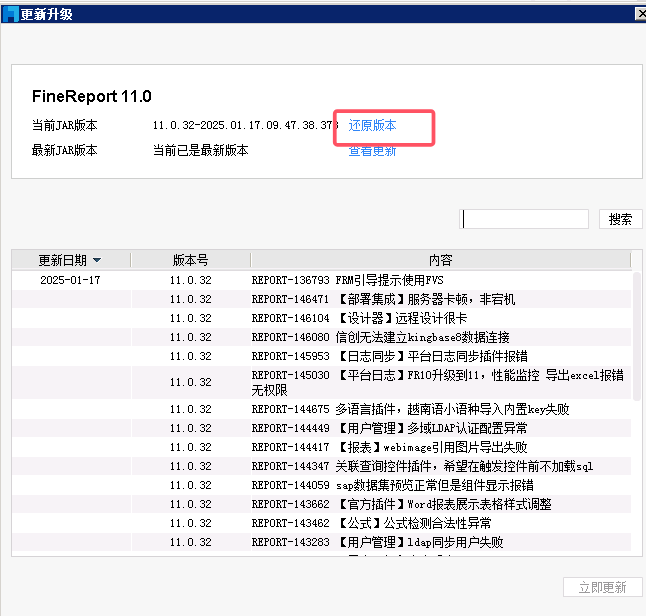Image resolution: width=646 pixels, height=616 pixels.
Task: Click the 版本号 column header
Action: point(190,260)
